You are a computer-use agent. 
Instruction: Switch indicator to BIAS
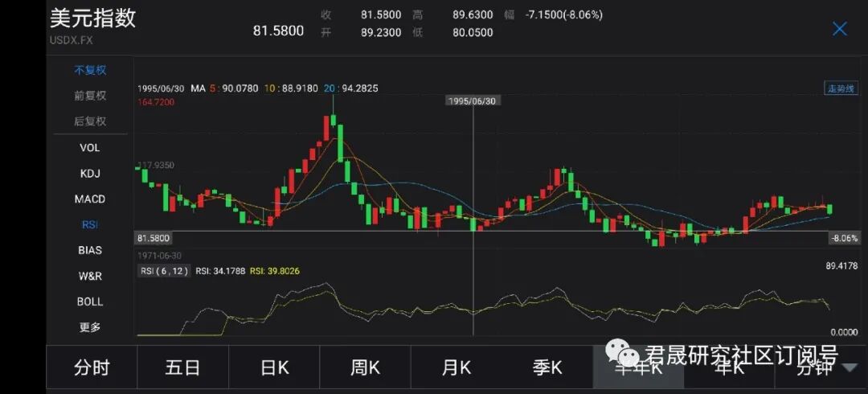coord(90,250)
